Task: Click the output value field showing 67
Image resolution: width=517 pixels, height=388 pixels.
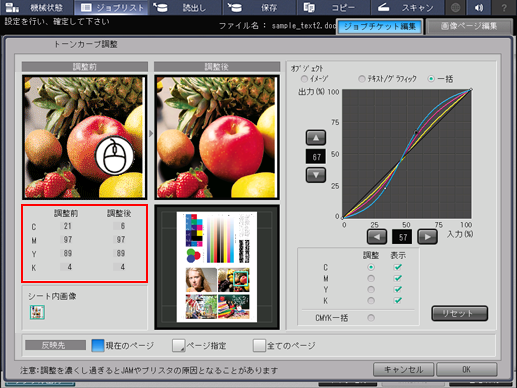Action: [x=316, y=157]
